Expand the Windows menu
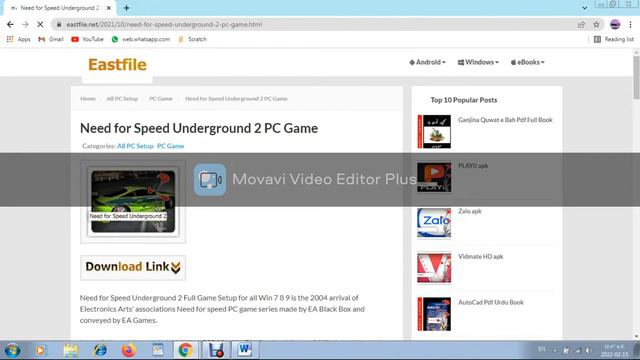 pos(478,62)
